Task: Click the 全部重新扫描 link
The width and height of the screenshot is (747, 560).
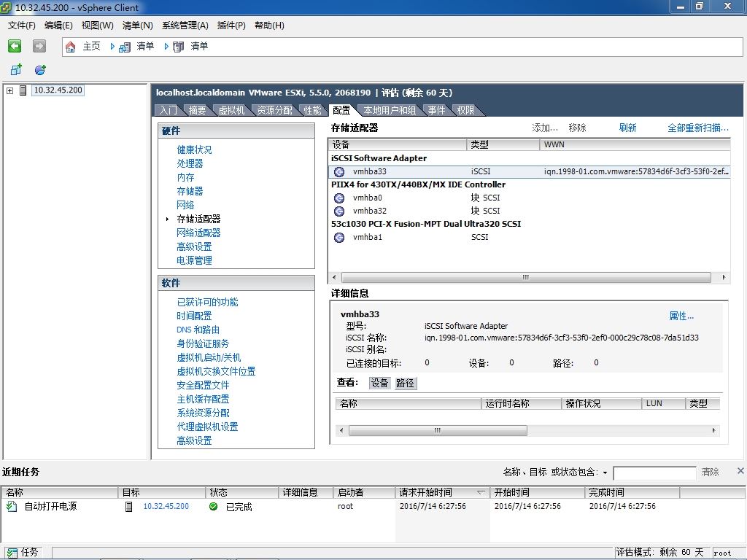Action: [x=698, y=128]
